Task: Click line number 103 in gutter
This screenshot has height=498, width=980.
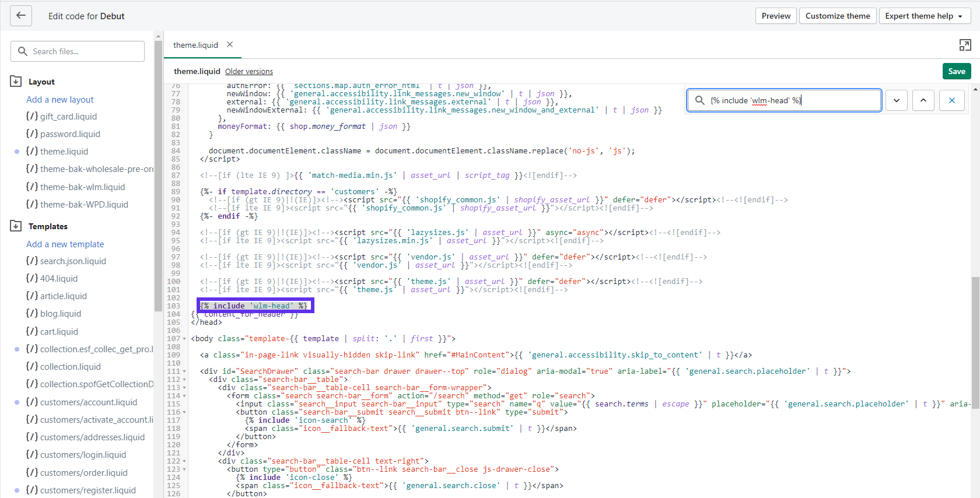Action: click(x=174, y=306)
